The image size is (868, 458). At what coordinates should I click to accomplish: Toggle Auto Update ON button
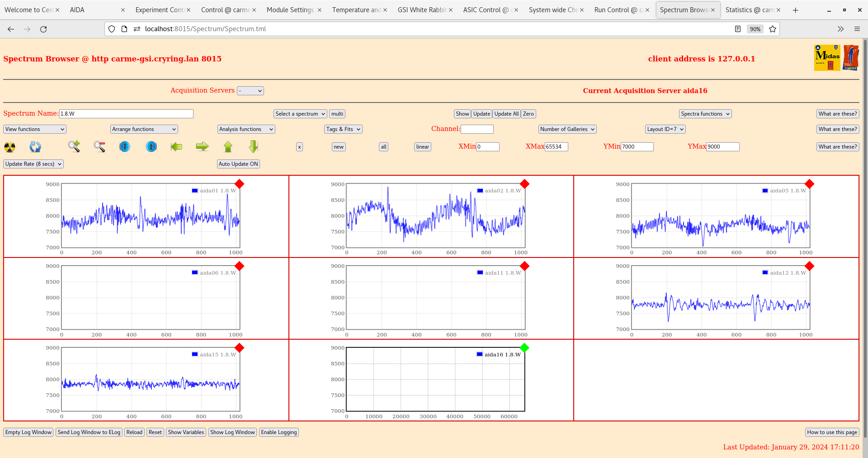(238, 164)
